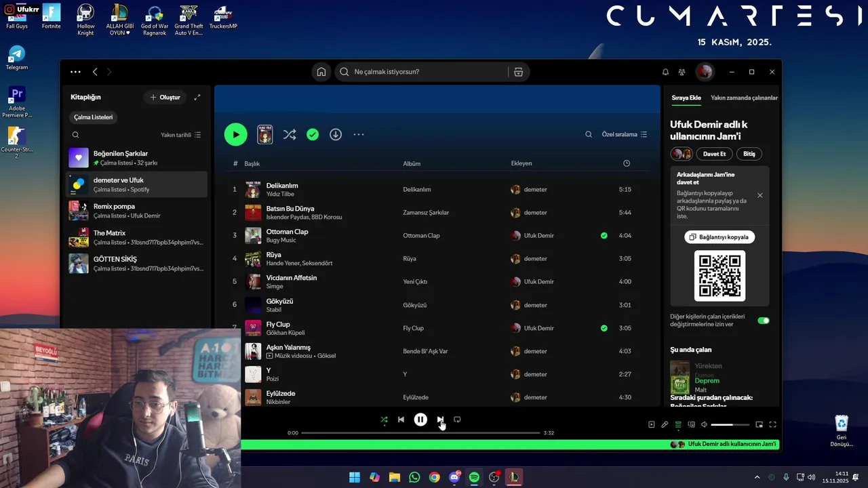The image size is (868, 488).
Task: Download the playlist
Action: 336,135
